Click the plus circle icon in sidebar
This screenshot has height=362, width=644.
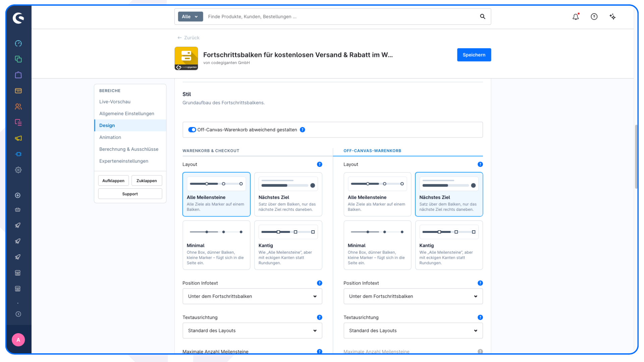pyautogui.click(x=18, y=195)
